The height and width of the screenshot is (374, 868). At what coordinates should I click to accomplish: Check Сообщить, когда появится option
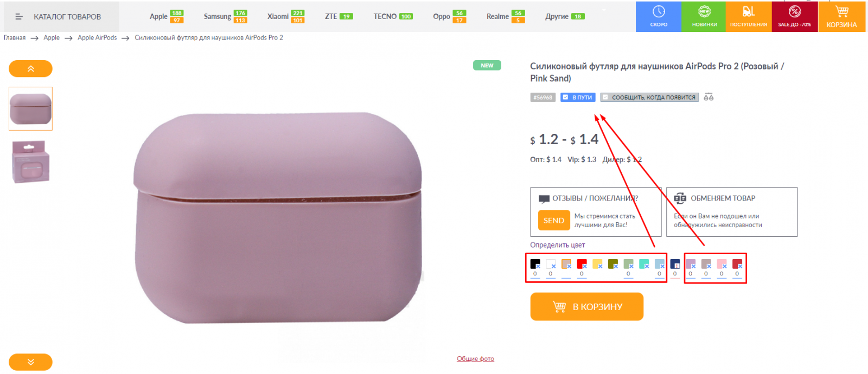pos(605,98)
